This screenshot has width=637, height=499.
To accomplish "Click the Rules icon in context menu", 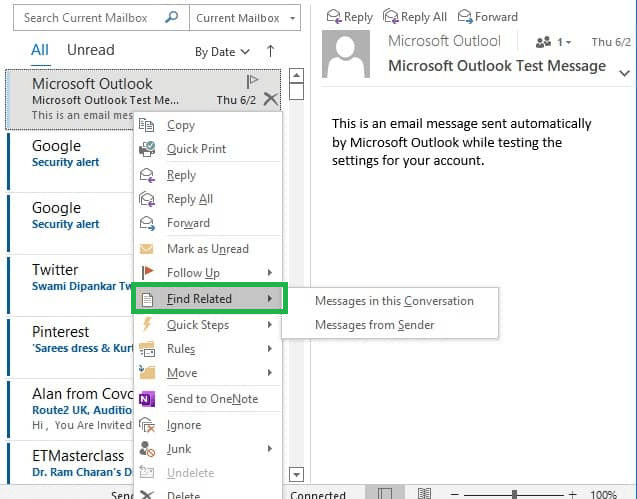I will tap(147, 349).
